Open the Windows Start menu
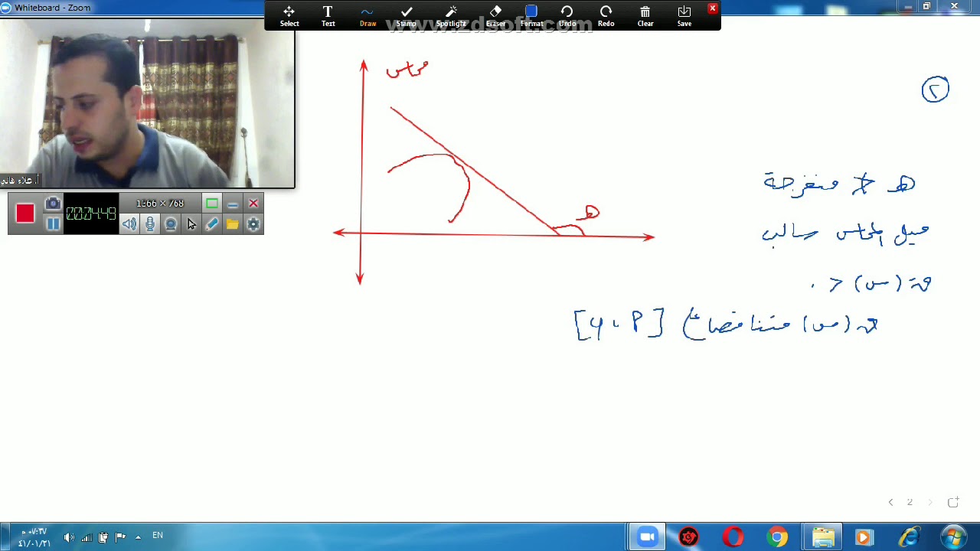 click(954, 536)
